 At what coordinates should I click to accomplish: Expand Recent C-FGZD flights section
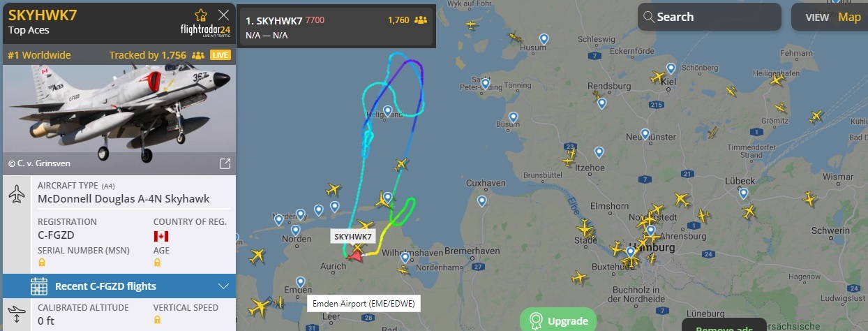pos(119,286)
